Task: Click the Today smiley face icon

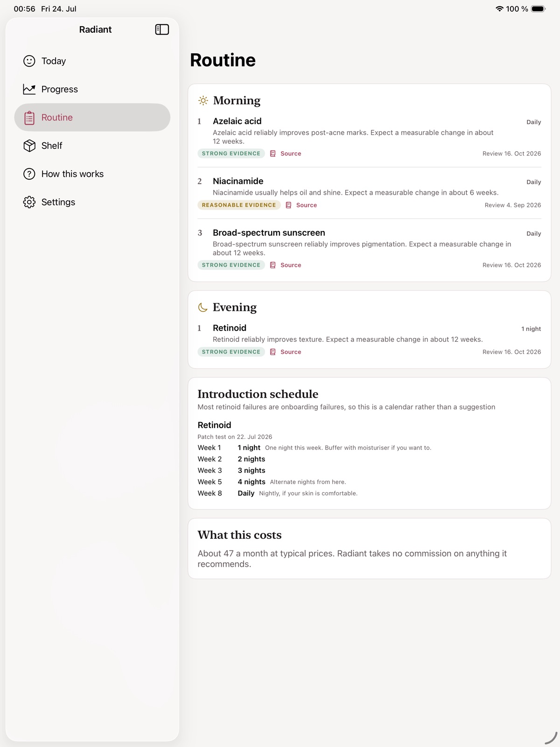Action: tap(29, 61)
